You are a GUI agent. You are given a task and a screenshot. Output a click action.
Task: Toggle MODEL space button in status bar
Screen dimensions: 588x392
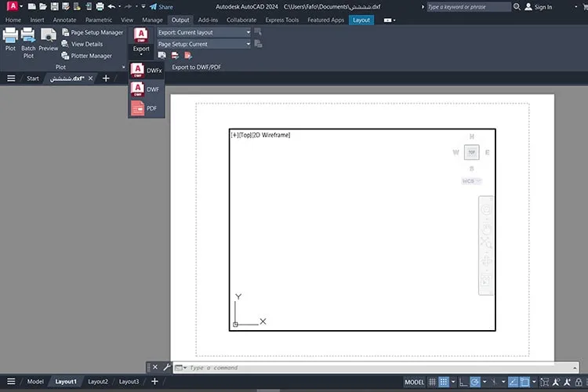click(415, 383)
